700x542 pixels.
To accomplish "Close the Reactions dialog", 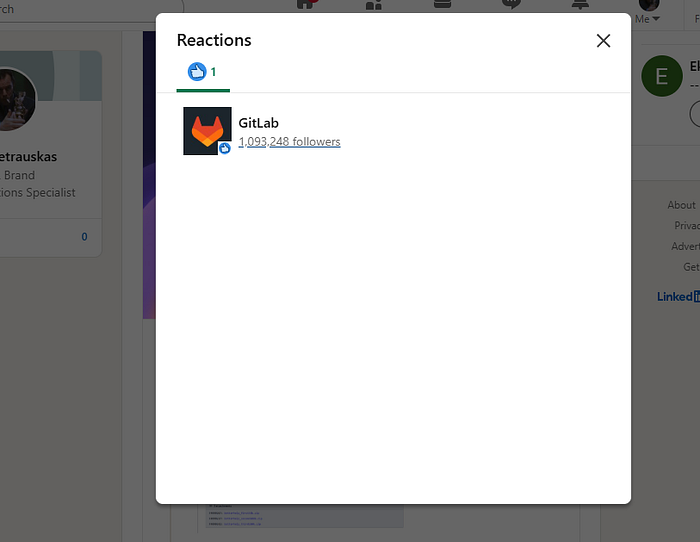I will [603, 41].
